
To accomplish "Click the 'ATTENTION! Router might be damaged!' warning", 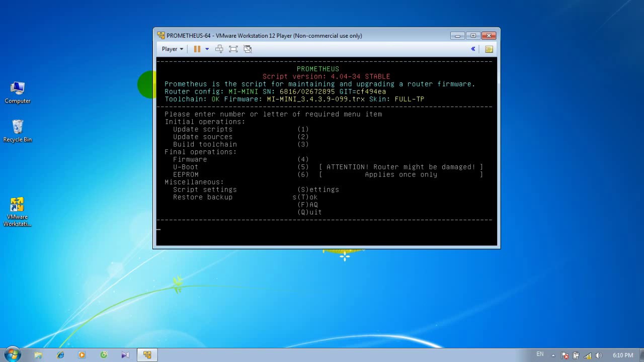I will [x=401, y=167].
